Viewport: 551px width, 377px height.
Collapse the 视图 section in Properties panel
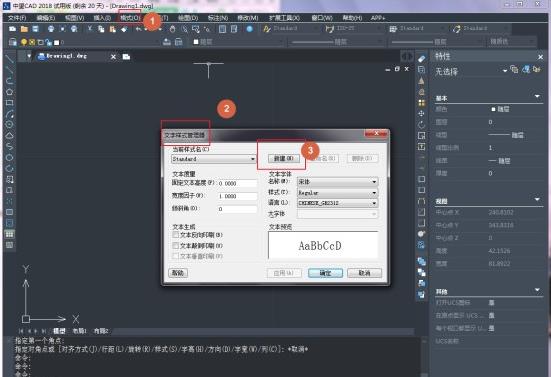pyautogui.click(x=537, y=199)
